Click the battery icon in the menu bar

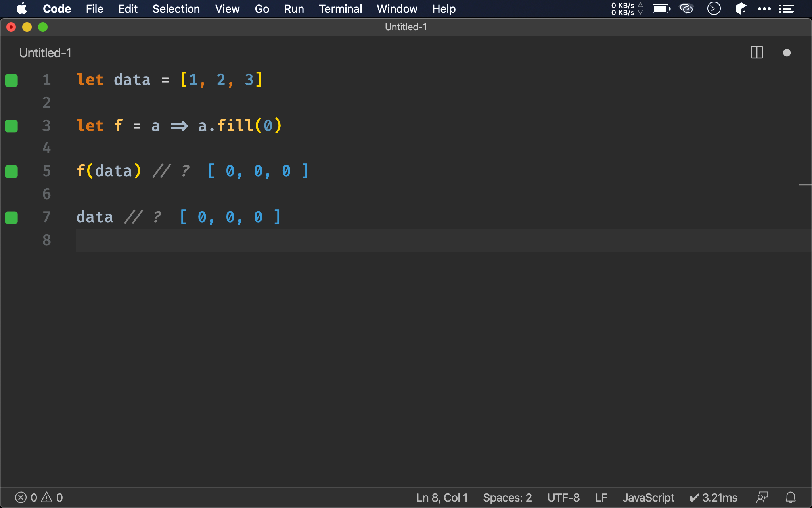click(x=661, y=9)
